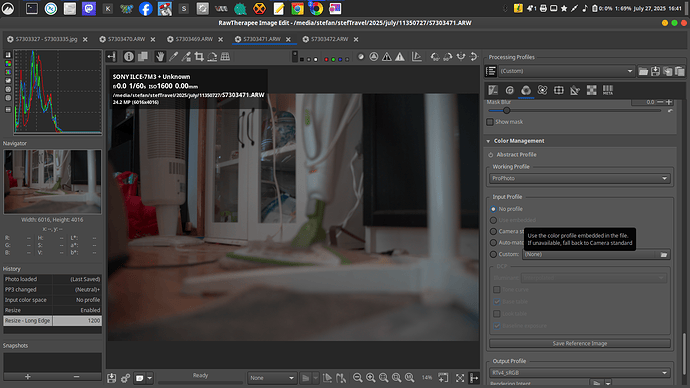
Task: Open Preferences gears icon
Action: tap(125, 378)
